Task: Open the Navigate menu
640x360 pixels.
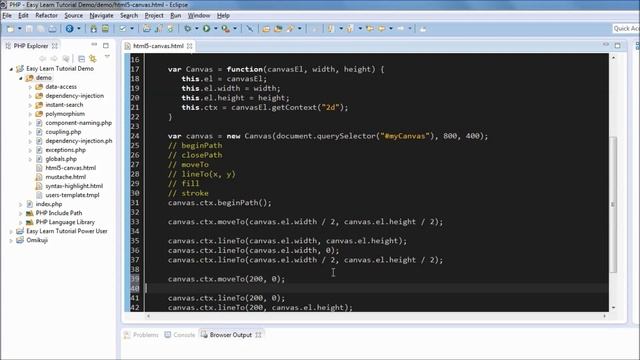Action: pyautogui.click(x=101, y=16)
